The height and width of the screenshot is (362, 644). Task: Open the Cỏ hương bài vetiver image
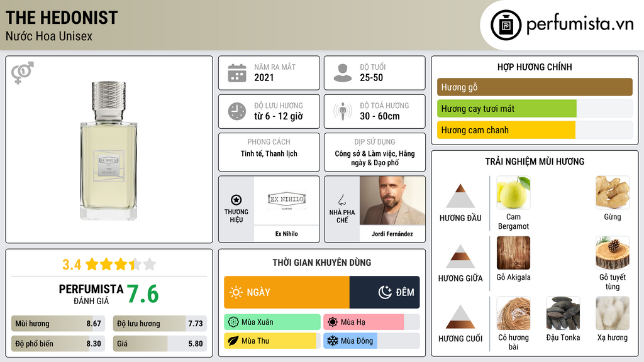point(513,313)
